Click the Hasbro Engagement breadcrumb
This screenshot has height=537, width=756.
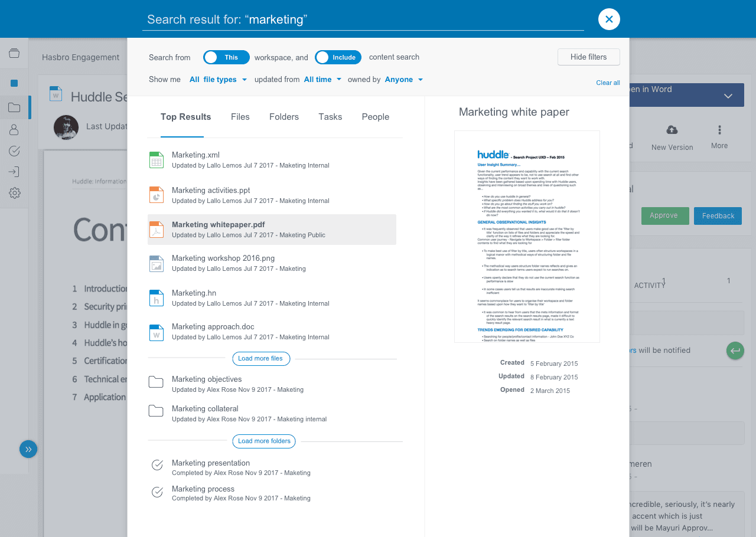click(80, 57)
